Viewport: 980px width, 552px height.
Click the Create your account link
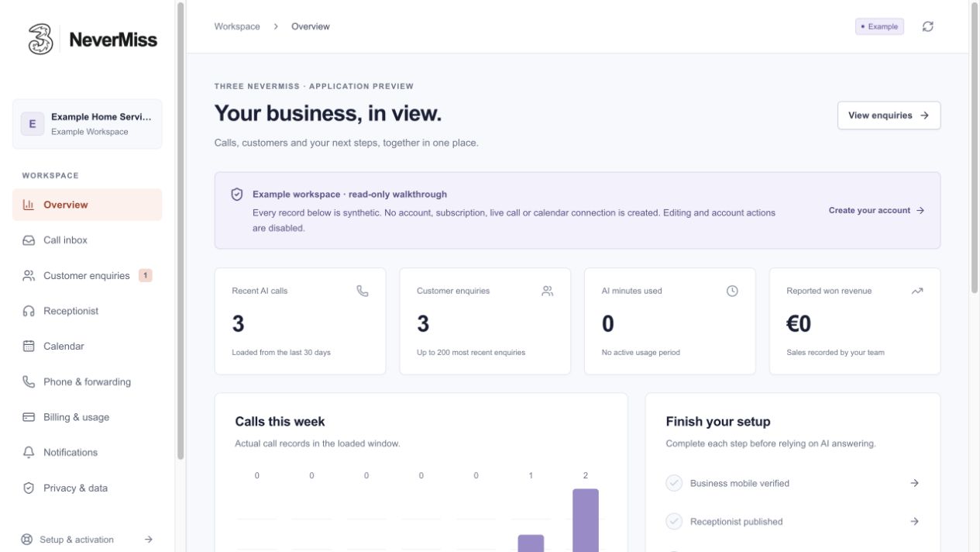click(876, 210)
